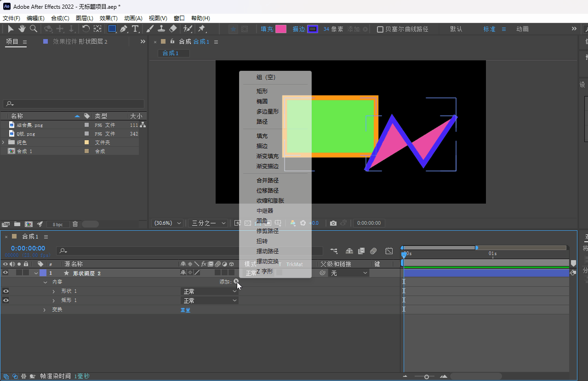588x381 pixels.
Task: Click the 添加 arrow button
Action: pyautogui.click(x=236, y=282)
